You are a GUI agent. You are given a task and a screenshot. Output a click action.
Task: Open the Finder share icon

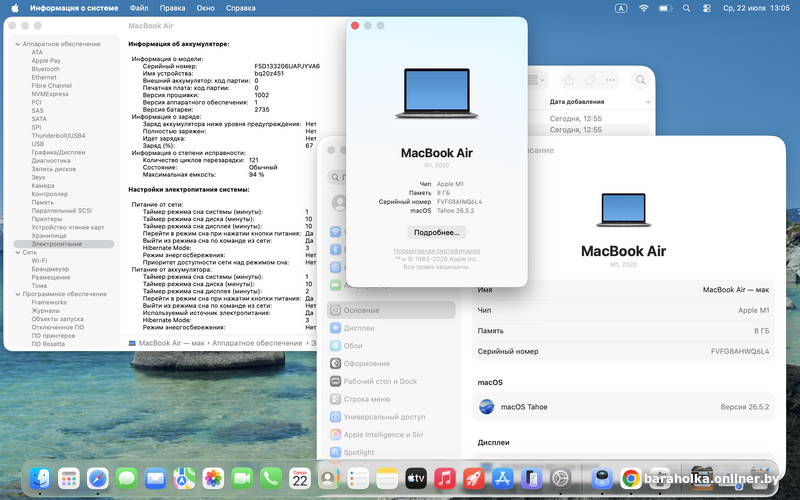coord(569,80)
